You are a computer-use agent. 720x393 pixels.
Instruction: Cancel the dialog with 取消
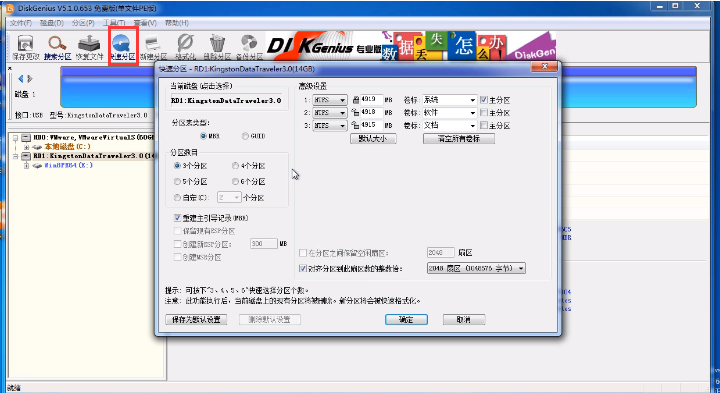[464, 320]
